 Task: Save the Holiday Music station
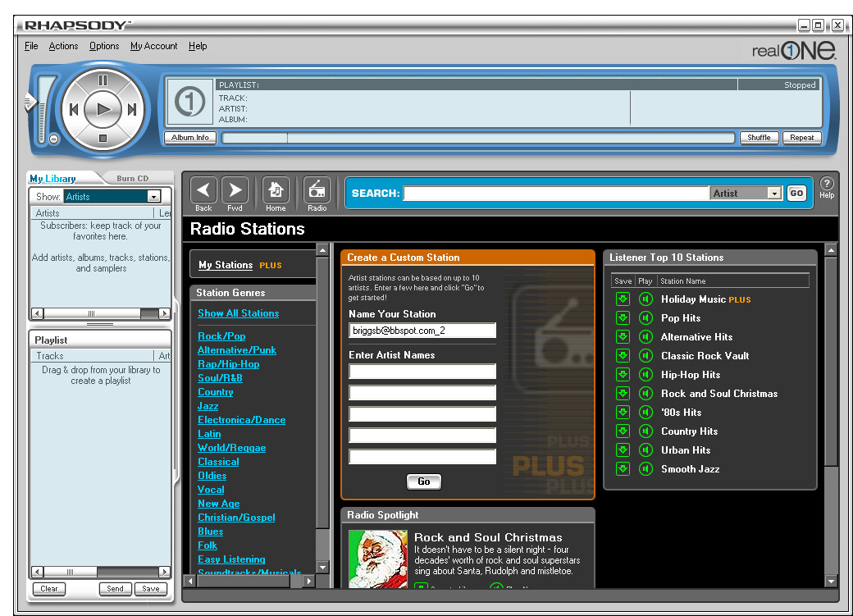[623, 299]
